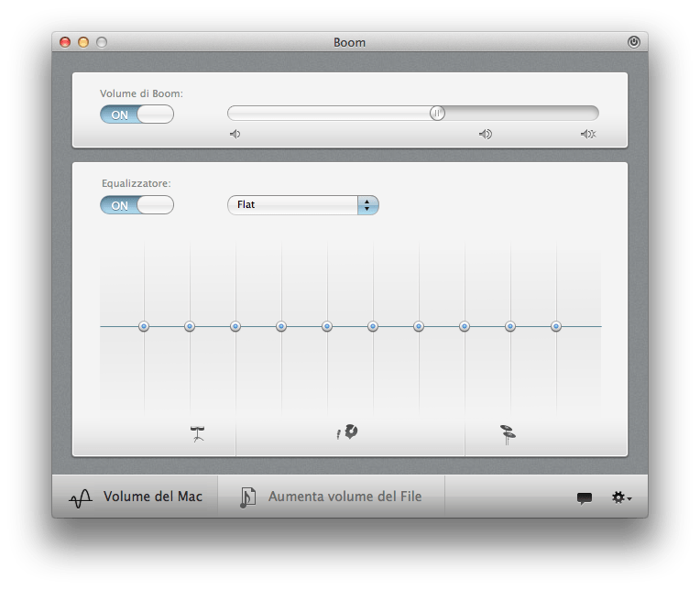
Task: Click the eighth equalizer band knob
Action: [465, 326]
